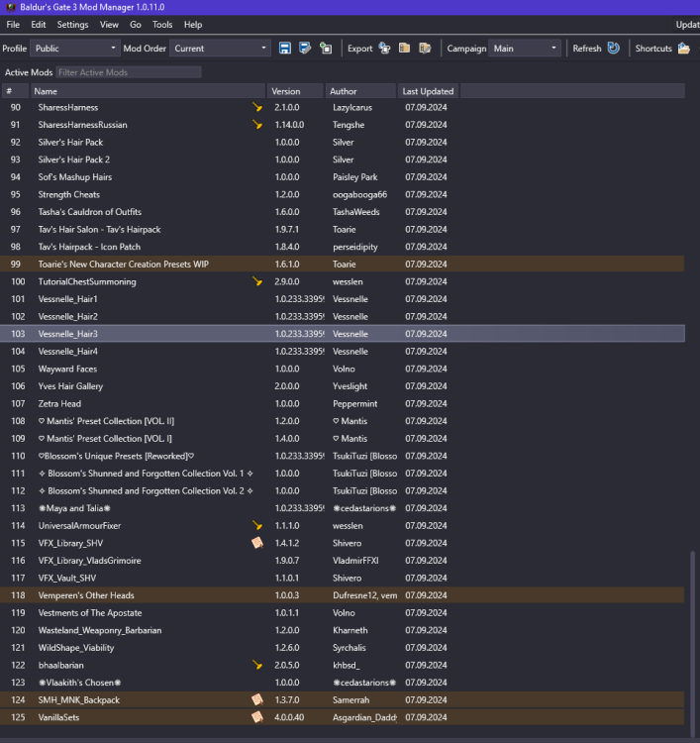
Task: Open the Campaign dropdown
Action: (526, 48)
